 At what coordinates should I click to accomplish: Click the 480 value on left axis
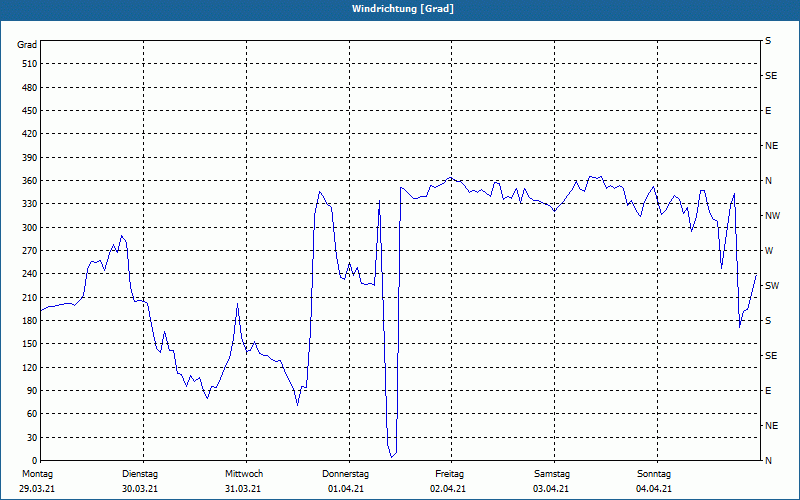(30, 87)
